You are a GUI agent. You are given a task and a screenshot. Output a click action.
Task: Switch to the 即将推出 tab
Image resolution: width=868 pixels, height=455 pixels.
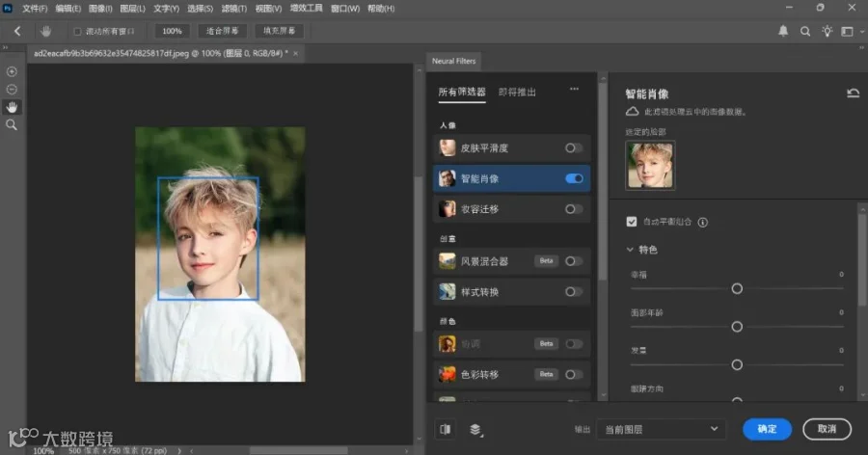pos(517,92)
